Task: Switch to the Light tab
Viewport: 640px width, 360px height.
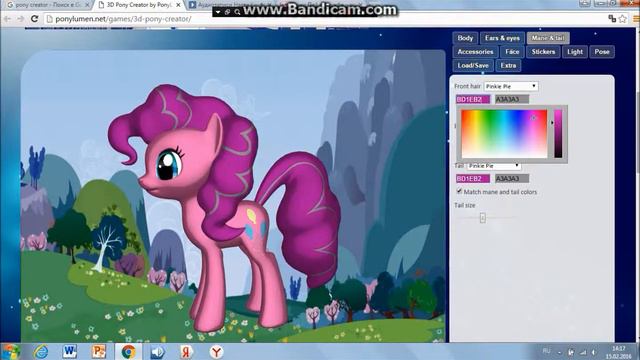Action: (575, 52)
